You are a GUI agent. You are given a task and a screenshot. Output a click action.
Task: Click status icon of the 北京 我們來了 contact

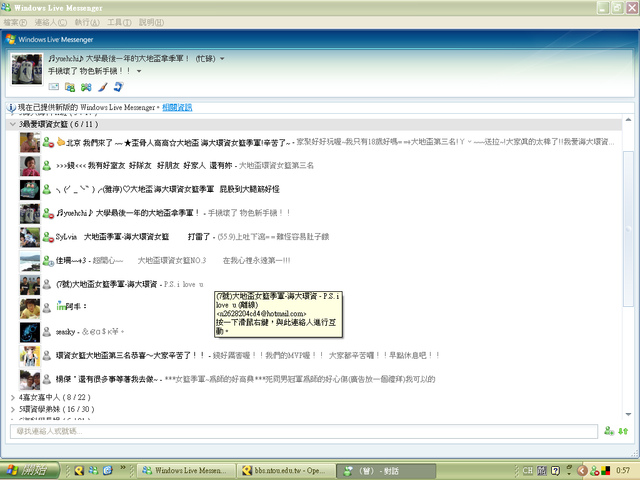pyautogui.click(x=48, y=142)
